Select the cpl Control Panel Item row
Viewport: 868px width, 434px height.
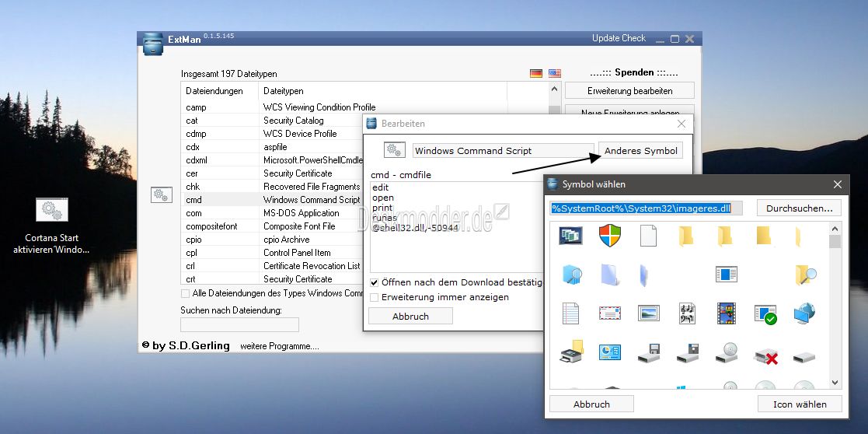(272, 253)
